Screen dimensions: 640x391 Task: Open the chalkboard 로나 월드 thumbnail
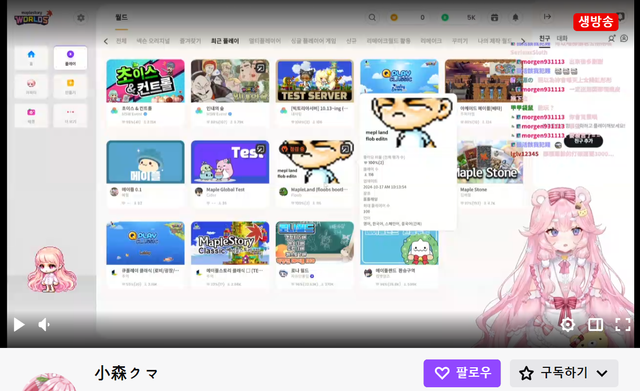[314, 243]
